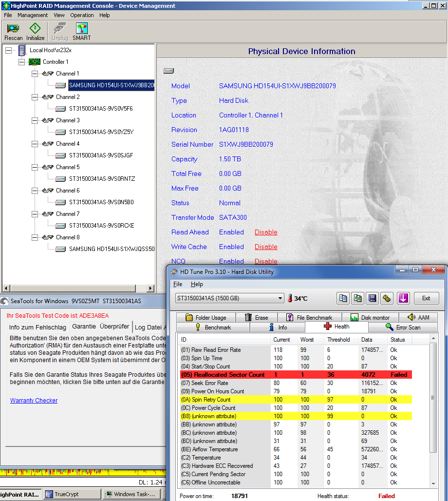Collapse the Channel 1 node
The image size is (448, 501).
[x=35, y=74]
